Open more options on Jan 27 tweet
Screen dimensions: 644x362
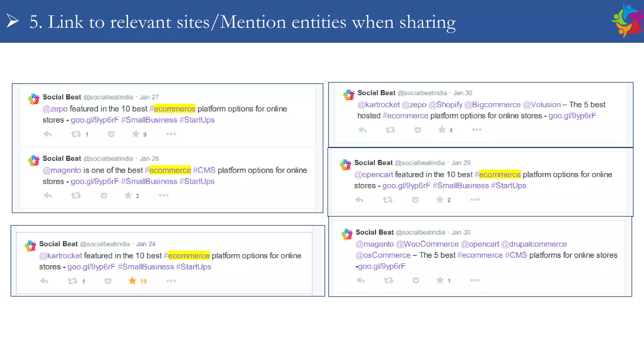tap(171, 134)
